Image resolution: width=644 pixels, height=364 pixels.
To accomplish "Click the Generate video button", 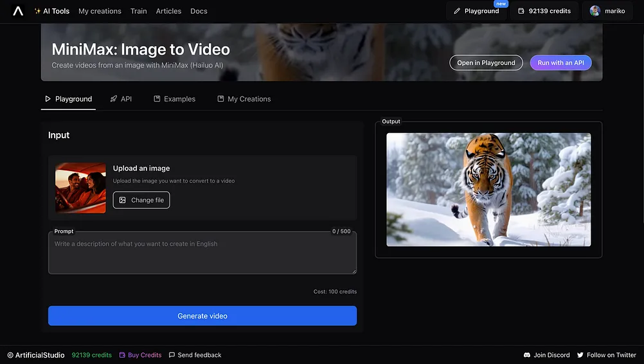I will [202, 316].
